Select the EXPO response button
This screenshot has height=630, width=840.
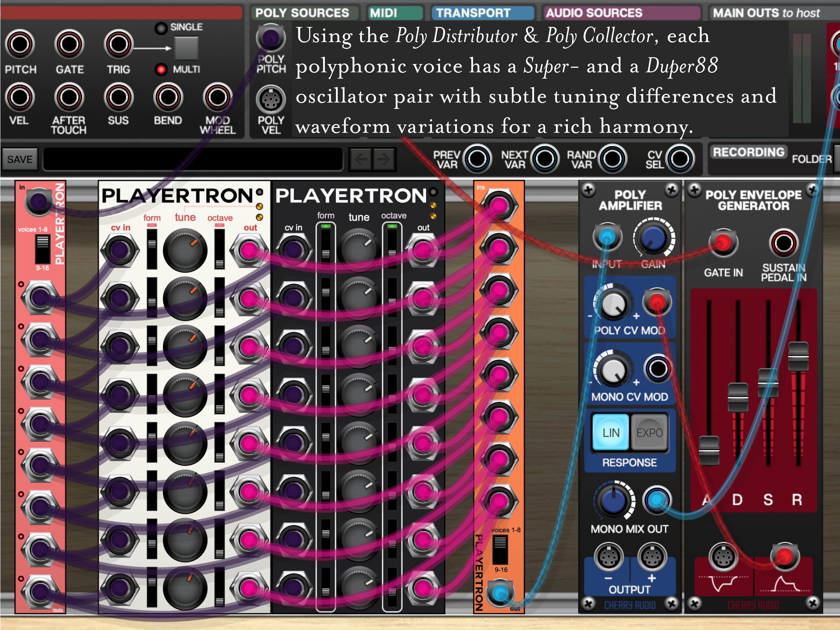coord(649,432)
